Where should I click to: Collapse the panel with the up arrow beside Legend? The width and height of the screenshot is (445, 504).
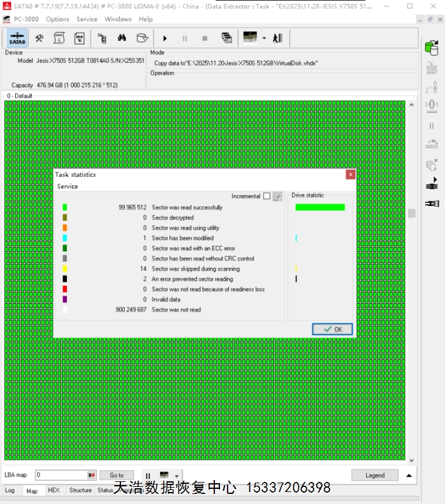point(409,476)
